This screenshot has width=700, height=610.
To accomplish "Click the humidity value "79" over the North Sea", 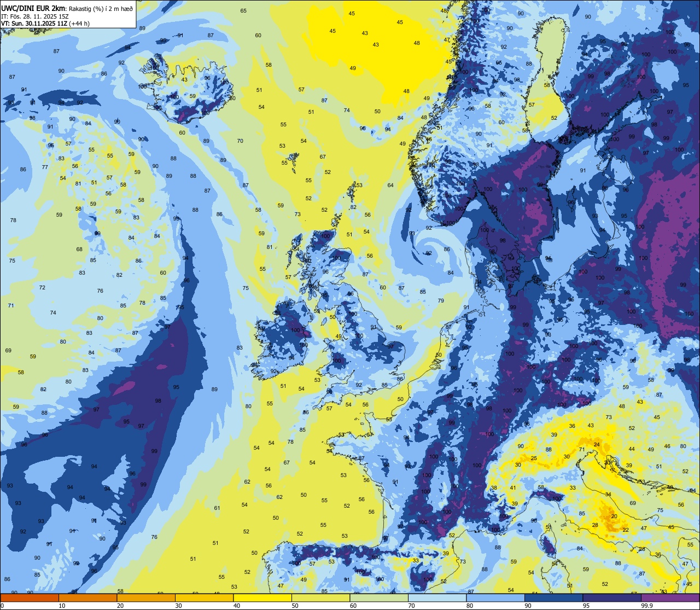I will tap(441, 301).
